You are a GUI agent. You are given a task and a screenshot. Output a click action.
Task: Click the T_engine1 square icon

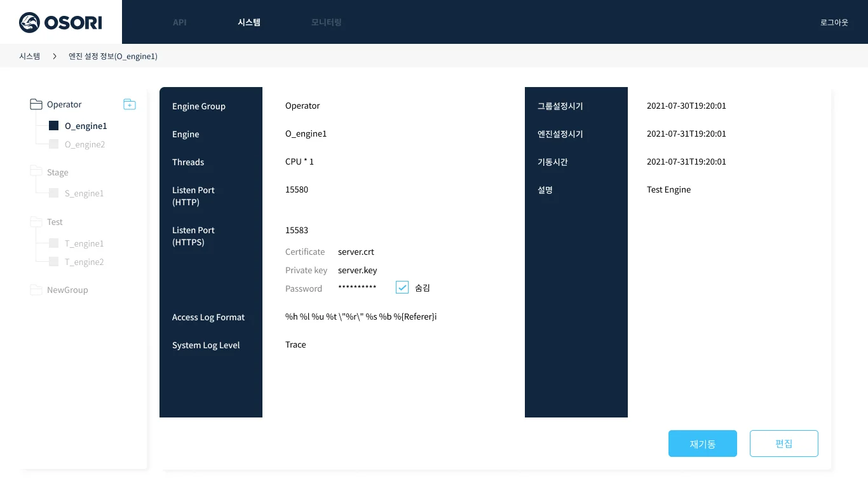click(54, 243)
